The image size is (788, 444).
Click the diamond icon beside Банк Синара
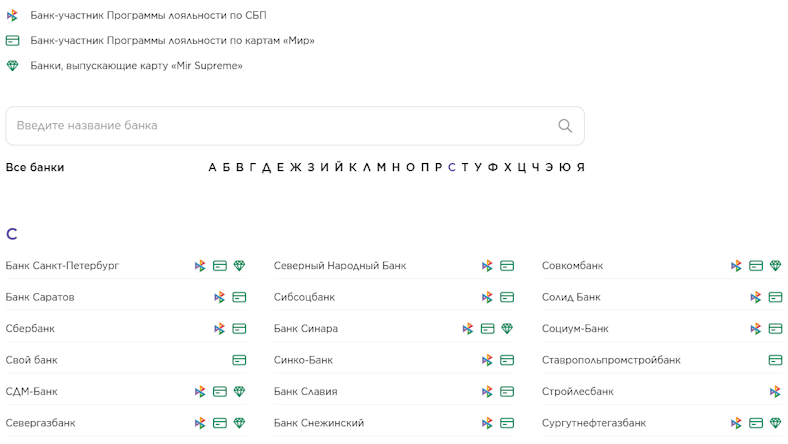click(507, 328)
